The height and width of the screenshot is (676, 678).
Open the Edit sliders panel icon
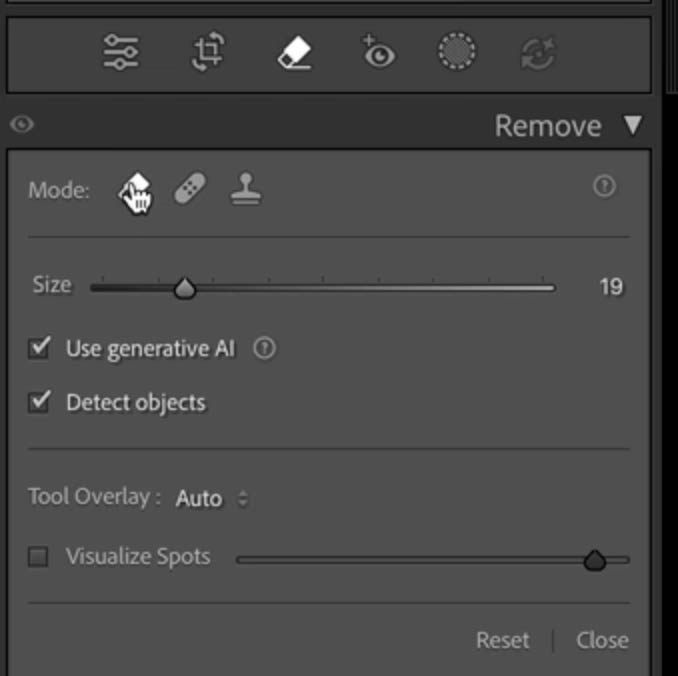tap(122, 53)
